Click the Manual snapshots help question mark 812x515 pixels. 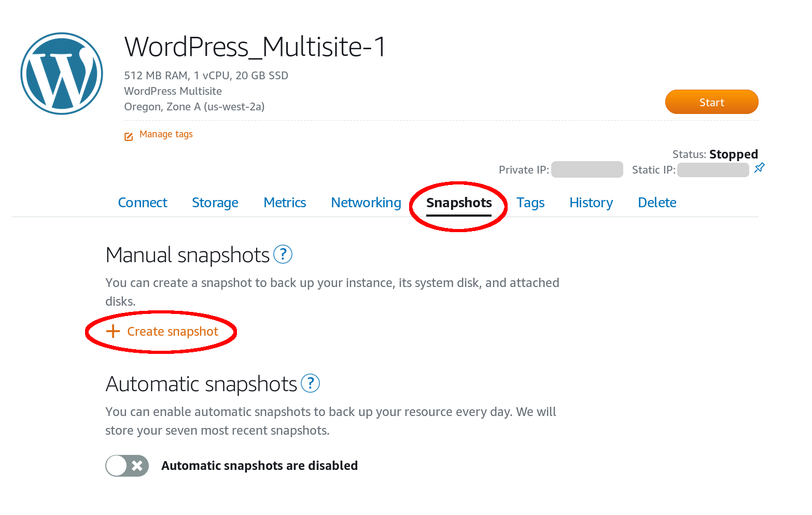pyautogui.click(x=283, y=254)
